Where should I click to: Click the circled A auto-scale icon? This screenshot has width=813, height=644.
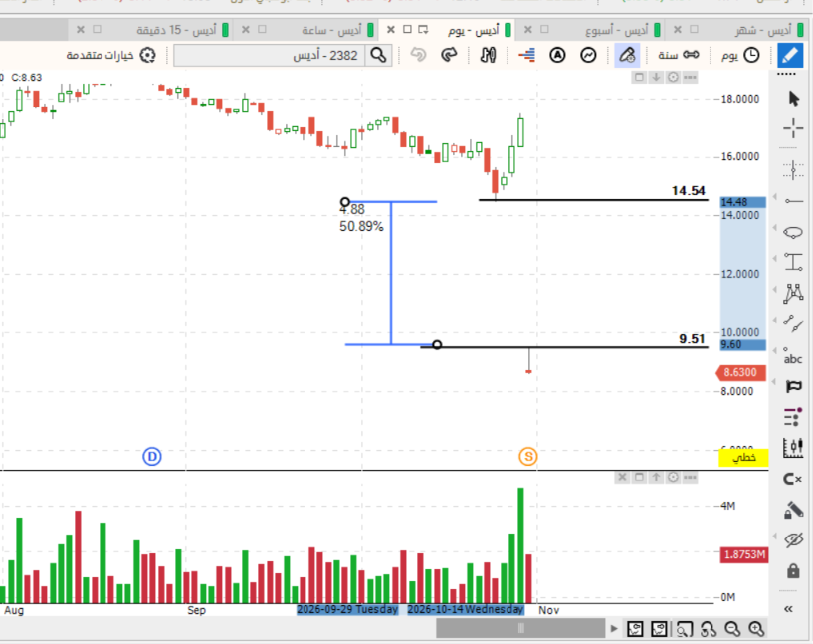(557, 55)
